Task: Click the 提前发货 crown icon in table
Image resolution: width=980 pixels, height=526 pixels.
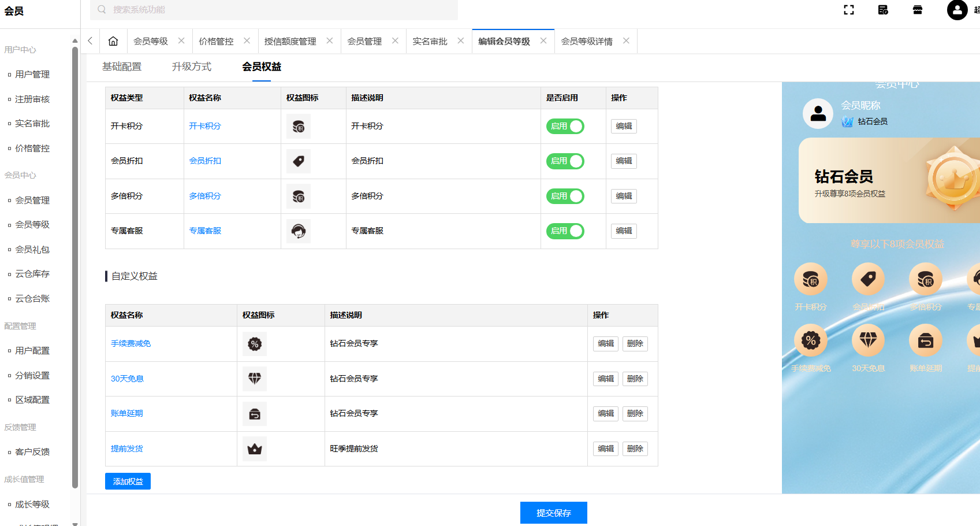Action: (x=255, y=449)
